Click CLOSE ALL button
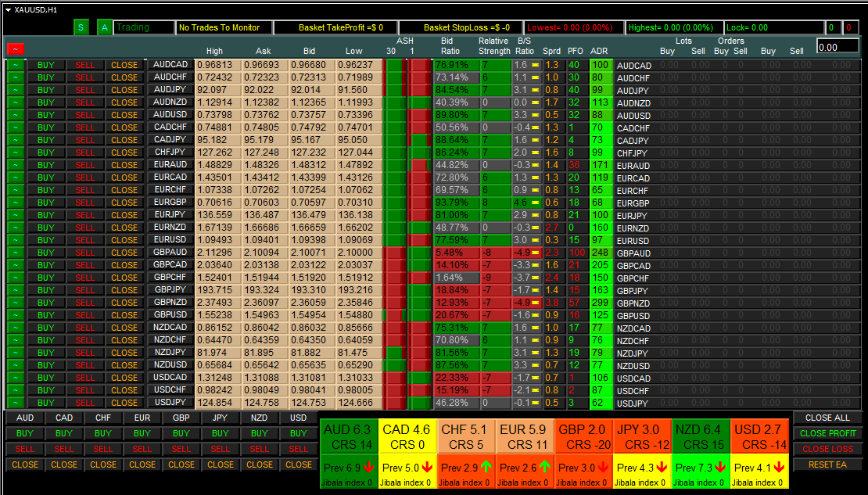Image resolution: width=868 pixels, height=495 pixels. pyautogui.click(x=827, y=418)
